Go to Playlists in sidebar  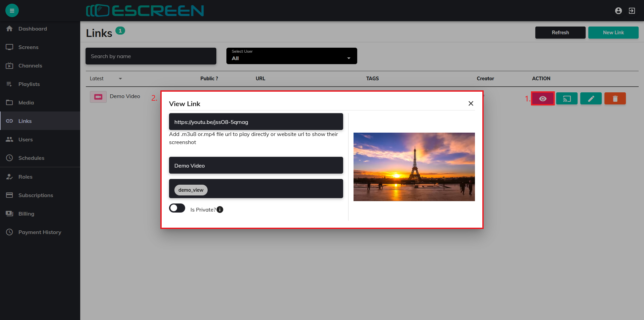tap(29, 84)
